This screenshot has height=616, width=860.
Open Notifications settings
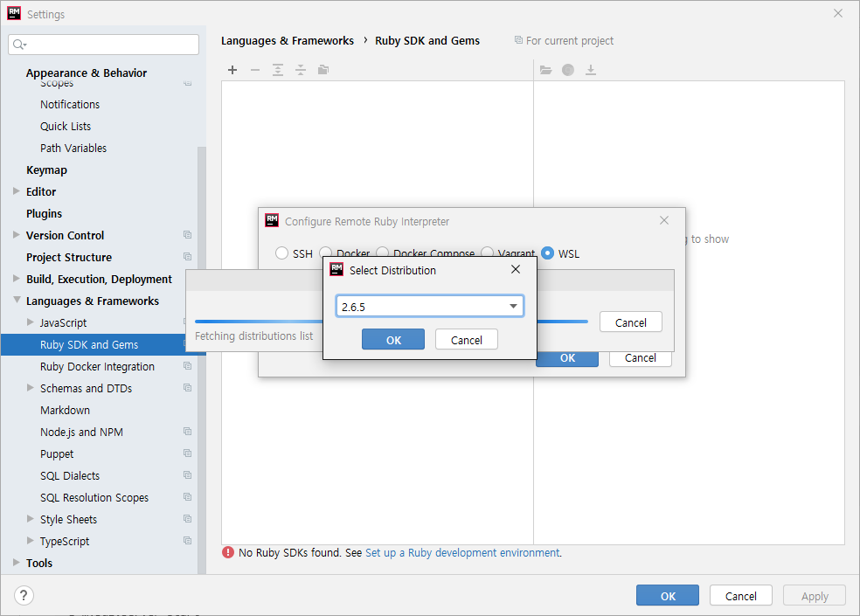click(x=70, y=104)
